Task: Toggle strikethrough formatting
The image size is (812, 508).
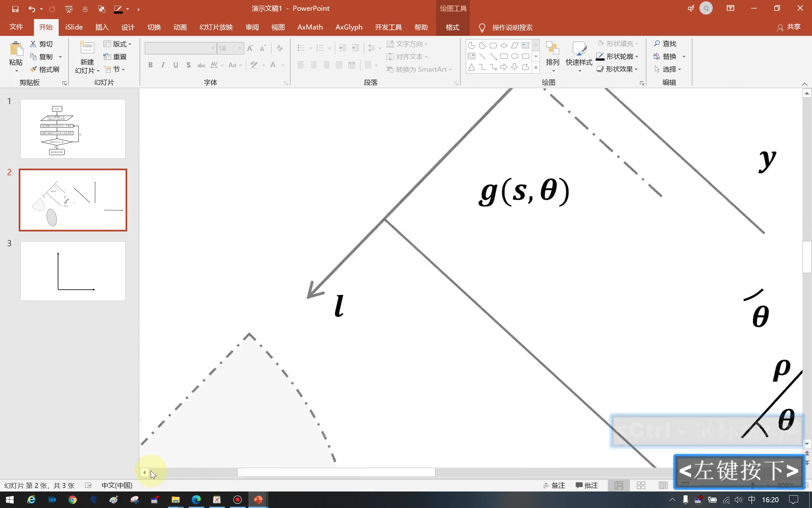Action: point(201,65)
